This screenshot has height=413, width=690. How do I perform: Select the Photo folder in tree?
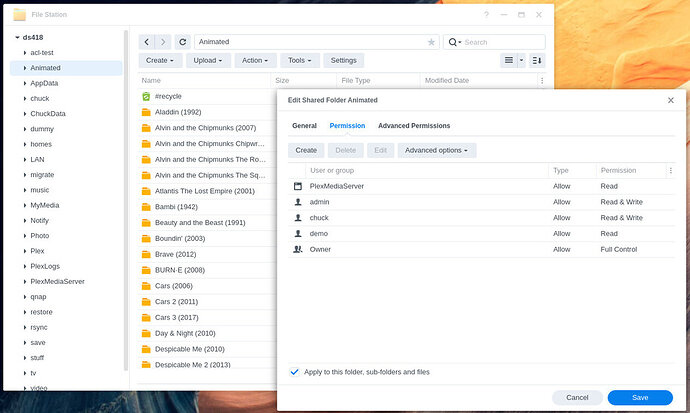tap(40, 236)
